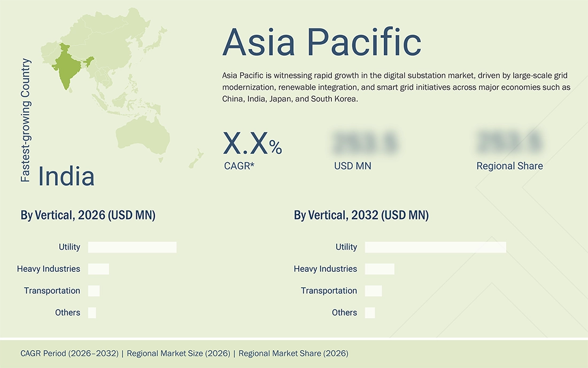
Task: Click the 'X.X%' CAGR value
Action: [x=252, y=144]
